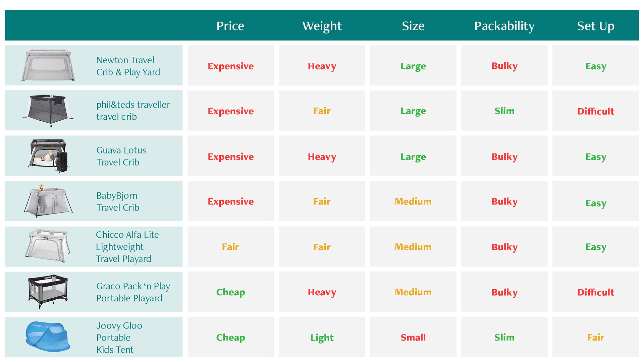Click the Price column header
The image size is (644, 362).
pos(230,26)
